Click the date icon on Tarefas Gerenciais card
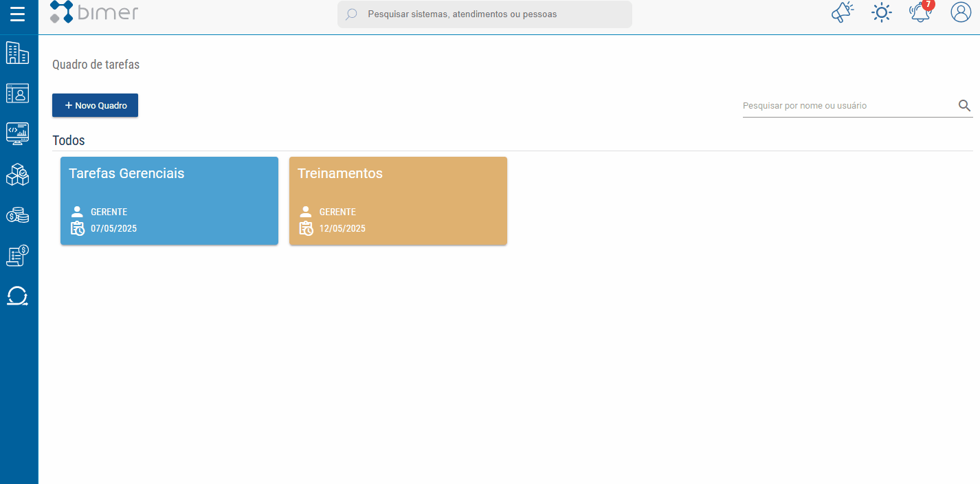The width and height of the screenshot is (980, 484). pyautogui.click(x=78, y=228)
